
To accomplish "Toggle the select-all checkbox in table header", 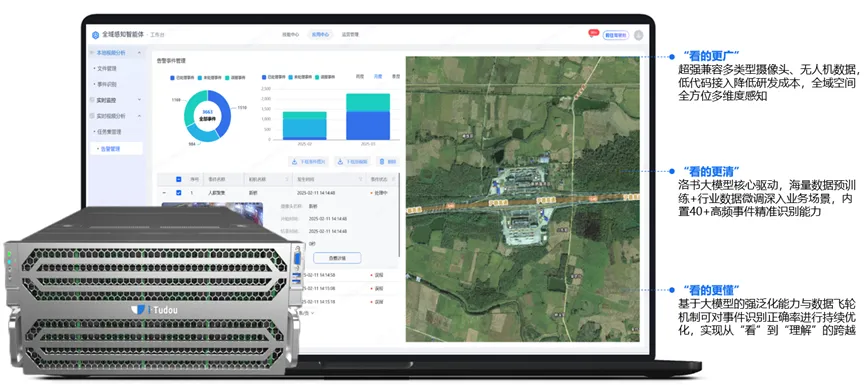I will (178, 179).
